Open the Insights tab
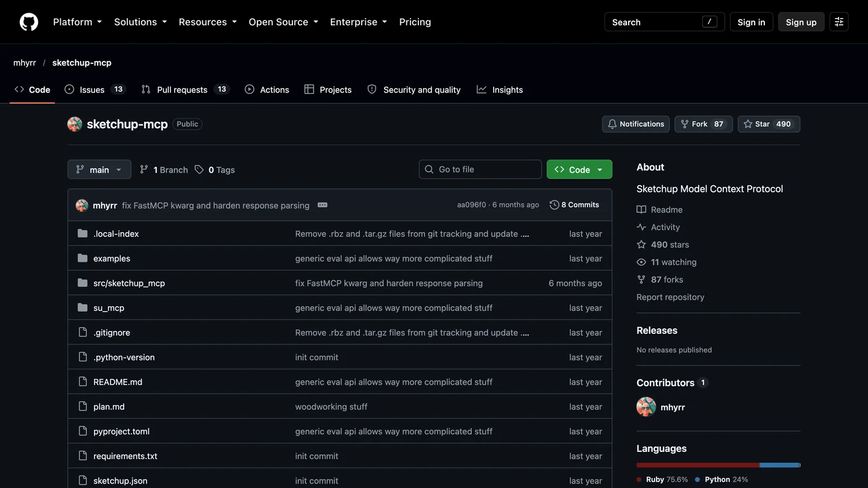The height and width of the screenshot is (488, 868). click(x=500, y=90)
